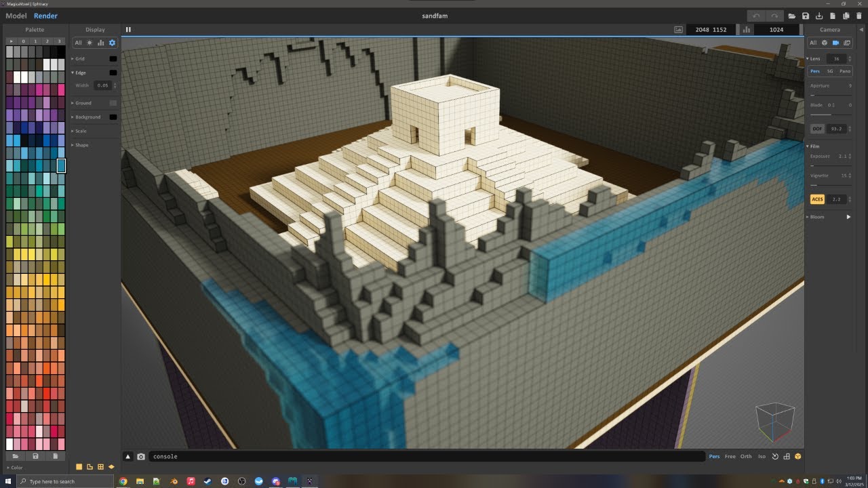
Task: Click the export download arrow icon
Action: tap(819, 16)
